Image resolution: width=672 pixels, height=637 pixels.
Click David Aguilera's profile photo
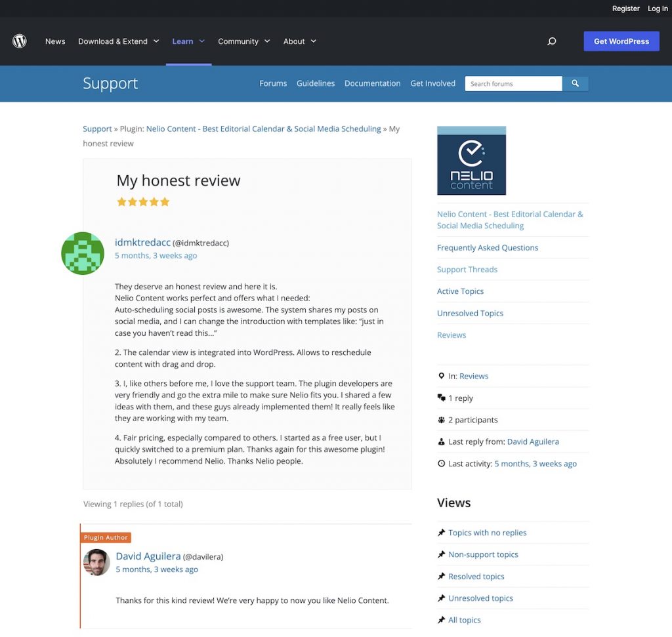96,562
